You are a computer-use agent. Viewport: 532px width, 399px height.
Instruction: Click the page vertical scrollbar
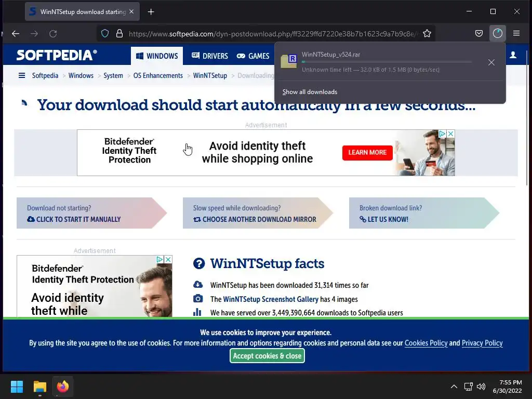[x=527, y=118]
